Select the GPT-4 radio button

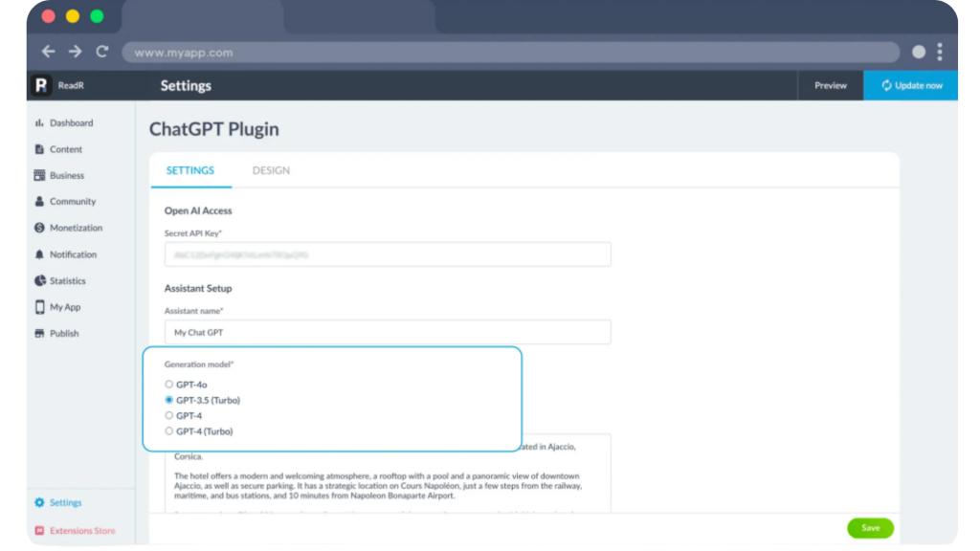[169, 416]
